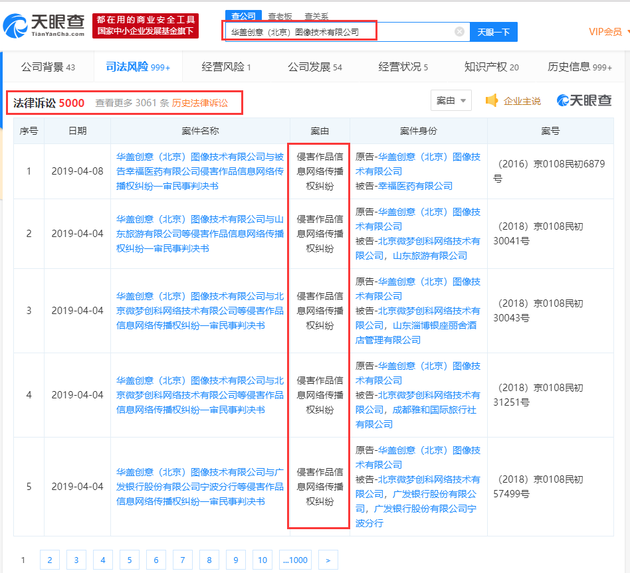Open the 经营状况 tab
This screenshot has height=573, width=630.
pyautogui.click(x=403, y=67)
